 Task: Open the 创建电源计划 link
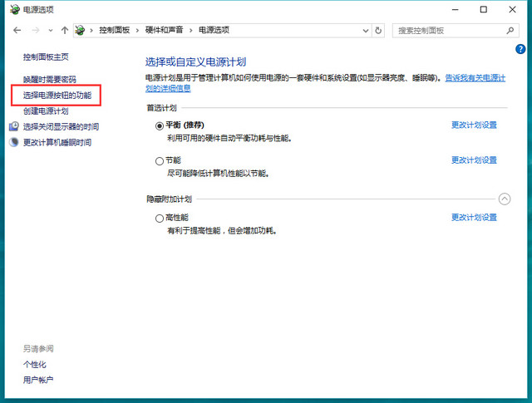point(46,111)
